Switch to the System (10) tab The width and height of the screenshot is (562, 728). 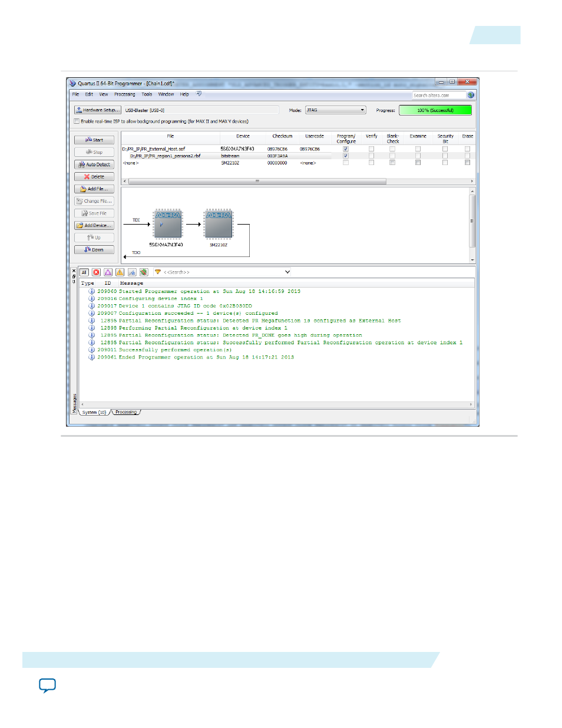pos(94,412)
